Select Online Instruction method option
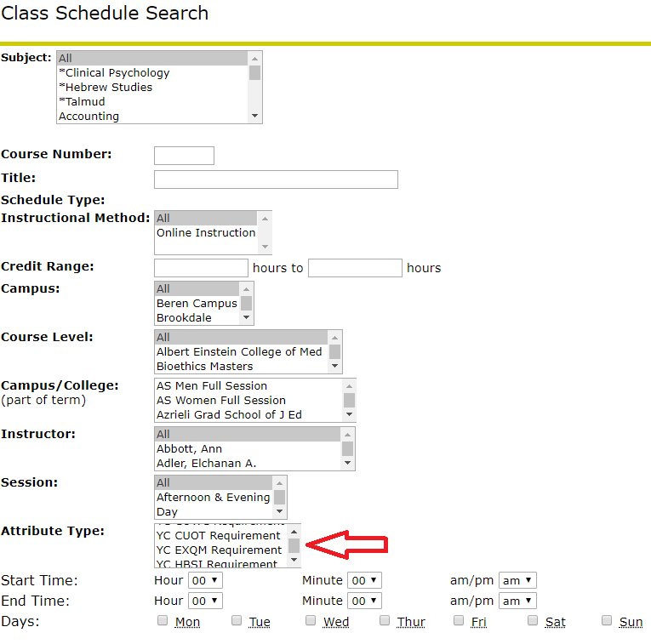 click(x=206, y=233)
